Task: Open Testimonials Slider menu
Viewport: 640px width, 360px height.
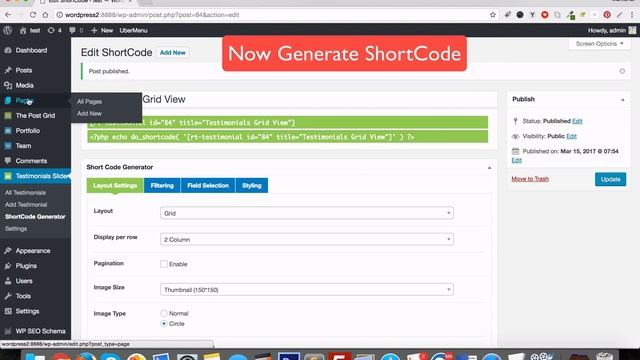Action: pyautogui.click(x=36, y=176)
